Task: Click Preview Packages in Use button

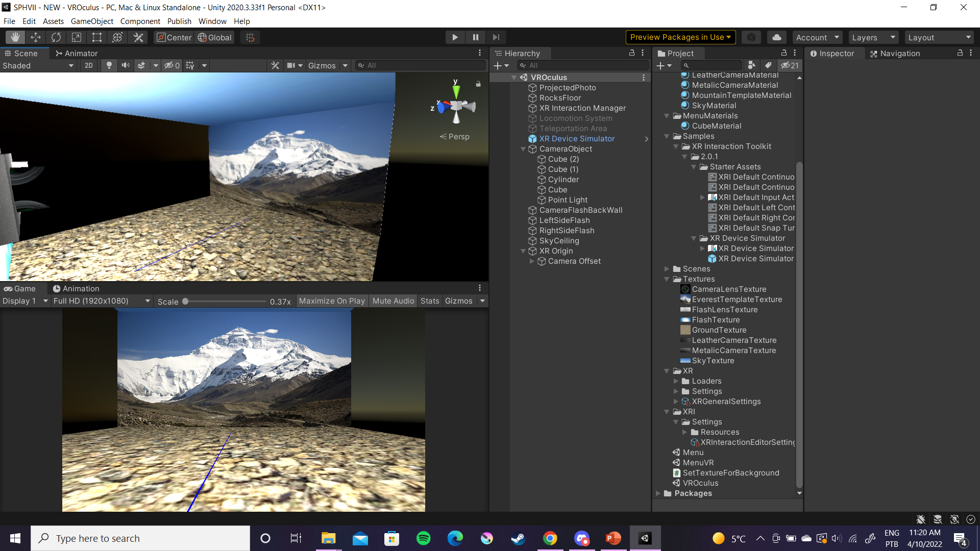Action: point(680,37)
